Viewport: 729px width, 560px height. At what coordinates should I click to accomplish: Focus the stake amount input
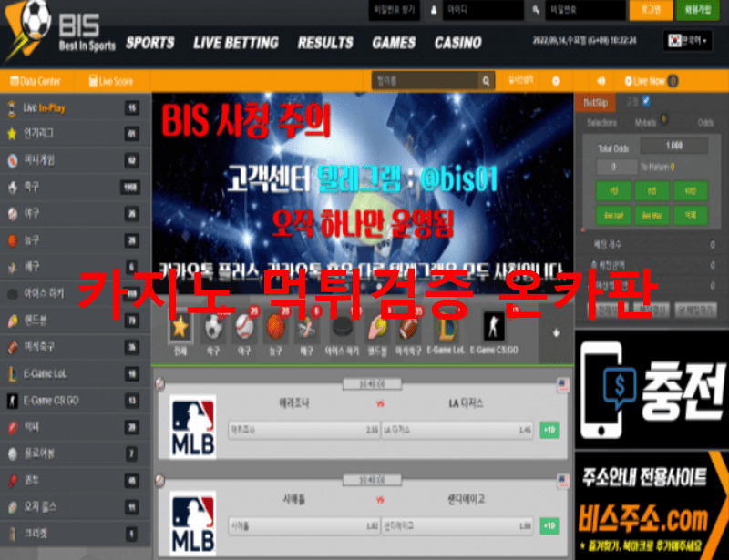(617, 167)
